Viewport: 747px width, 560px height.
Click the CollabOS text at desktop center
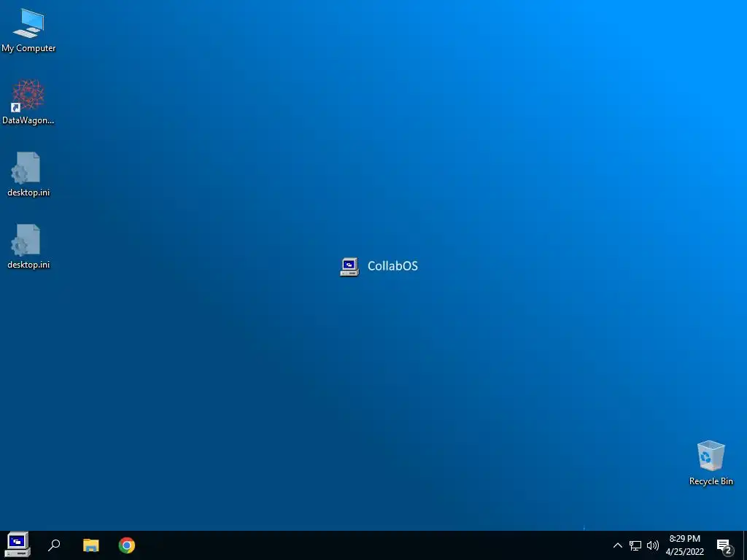click(x=392, y=265)
